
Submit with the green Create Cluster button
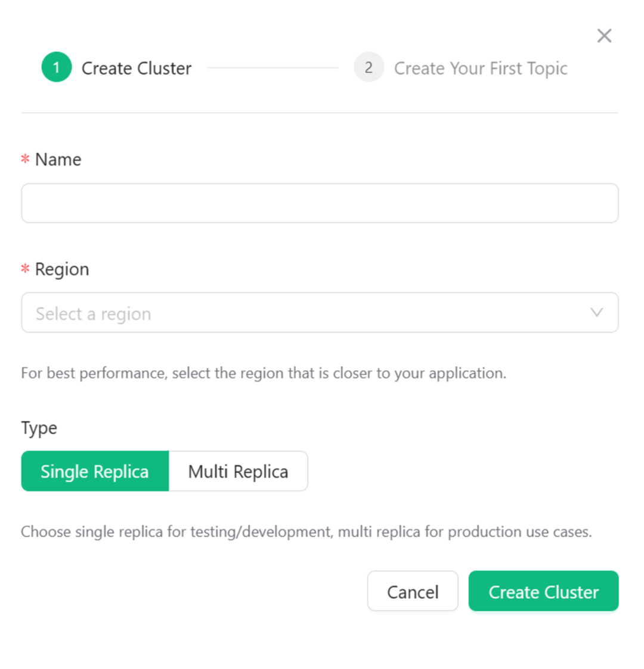click(x=543, y=591)
